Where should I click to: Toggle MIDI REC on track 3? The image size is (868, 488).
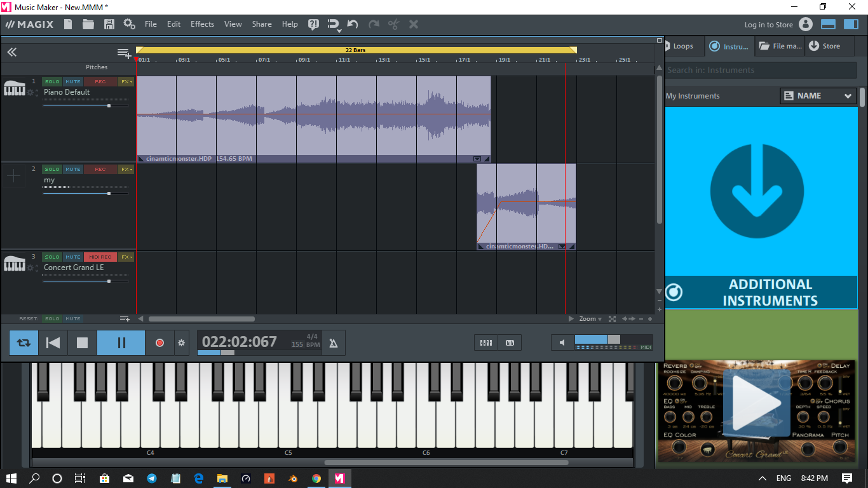coord(100,257)
